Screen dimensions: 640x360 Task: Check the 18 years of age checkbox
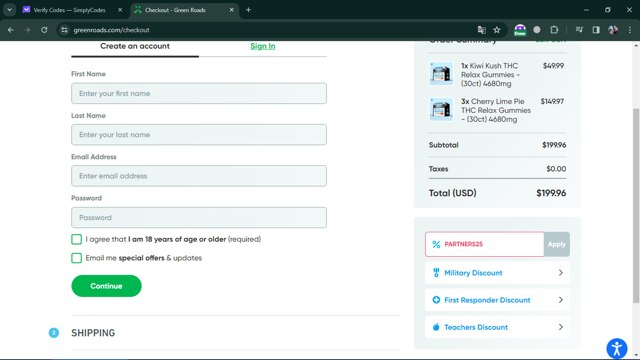(x=76, y=239)
